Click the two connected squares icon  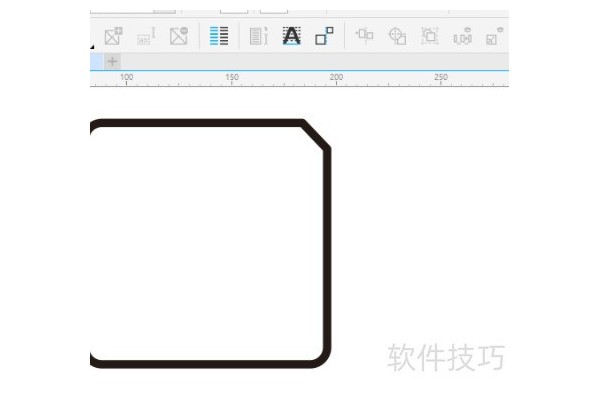point(324,36)
